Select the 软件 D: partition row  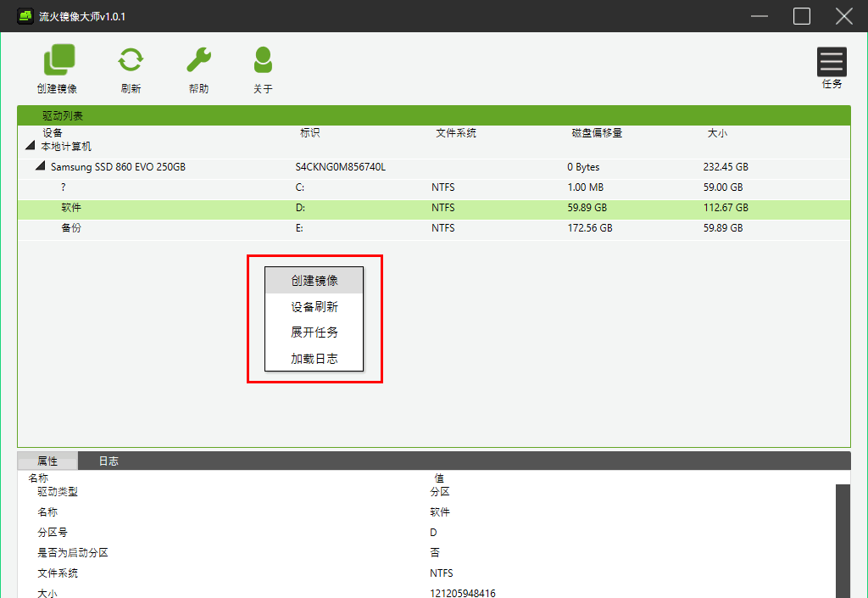[x=434, y=208]
